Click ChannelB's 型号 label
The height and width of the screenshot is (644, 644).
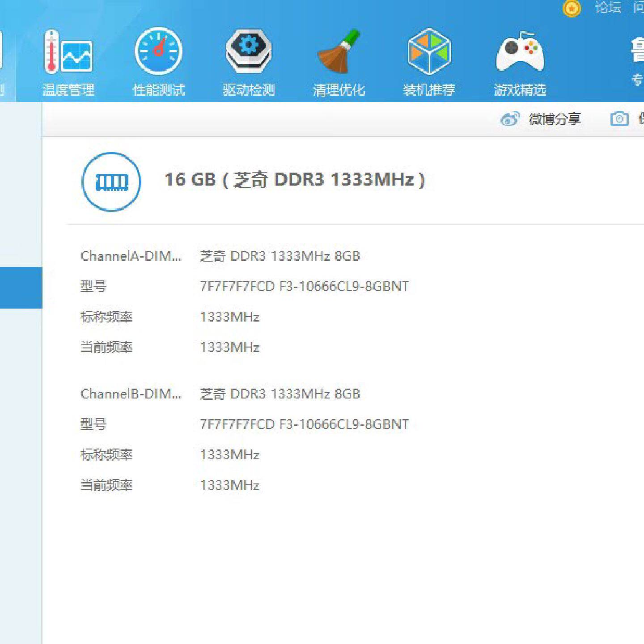click(93, 424)
